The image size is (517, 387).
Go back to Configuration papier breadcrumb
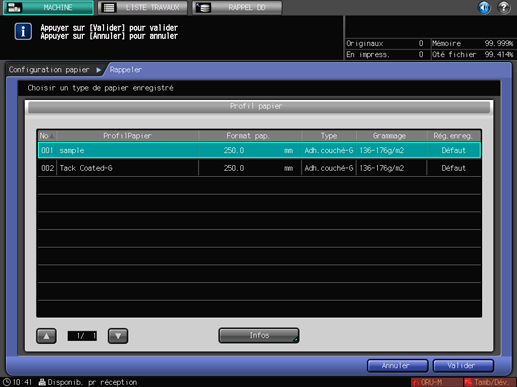coord(49,70)
